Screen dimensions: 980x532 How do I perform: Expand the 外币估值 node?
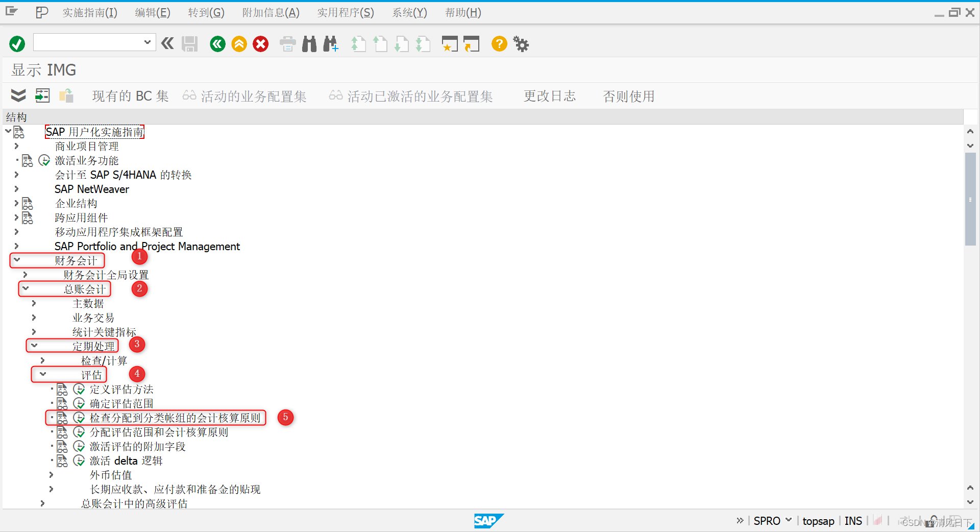51,475
